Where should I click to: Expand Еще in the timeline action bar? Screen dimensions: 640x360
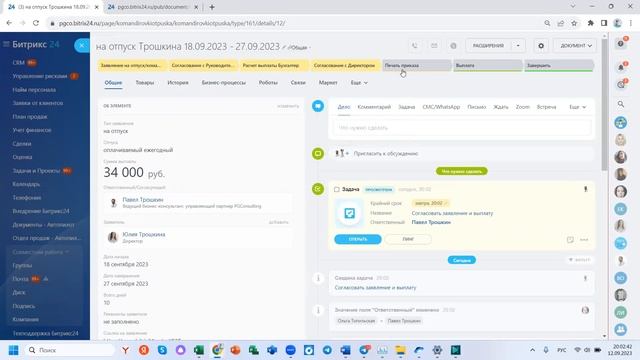(x=578, y=107)
